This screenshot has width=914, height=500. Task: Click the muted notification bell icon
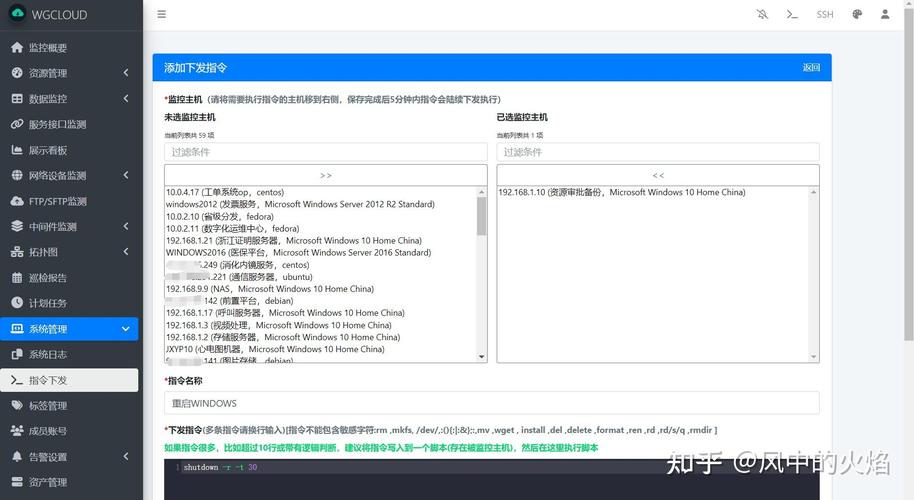click(x=762, y=14)
